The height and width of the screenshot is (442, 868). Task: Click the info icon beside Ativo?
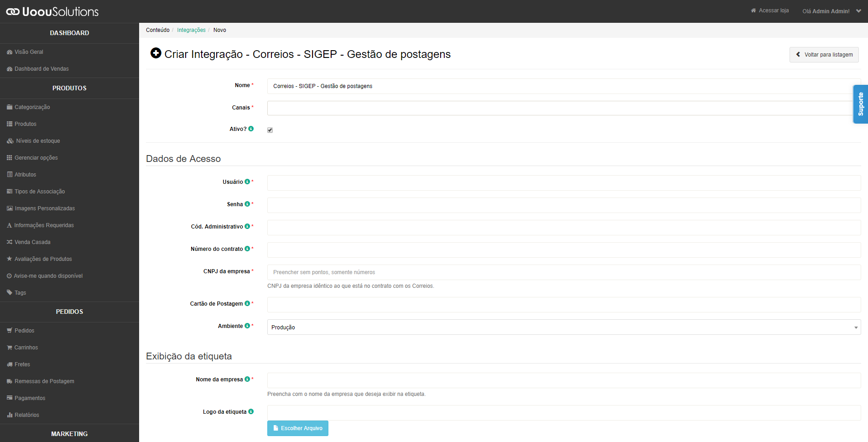[251, 129]
